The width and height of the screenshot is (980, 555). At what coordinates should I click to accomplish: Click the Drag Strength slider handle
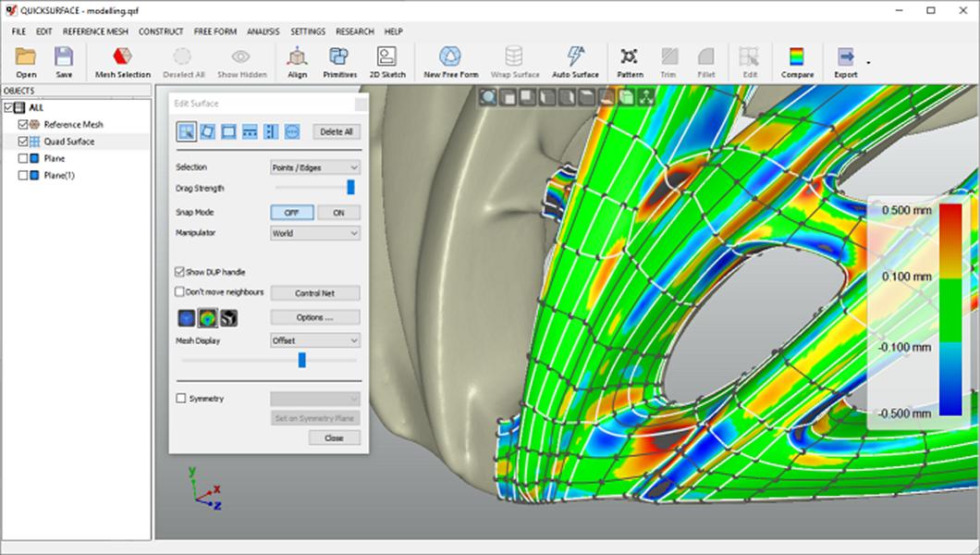350,188
